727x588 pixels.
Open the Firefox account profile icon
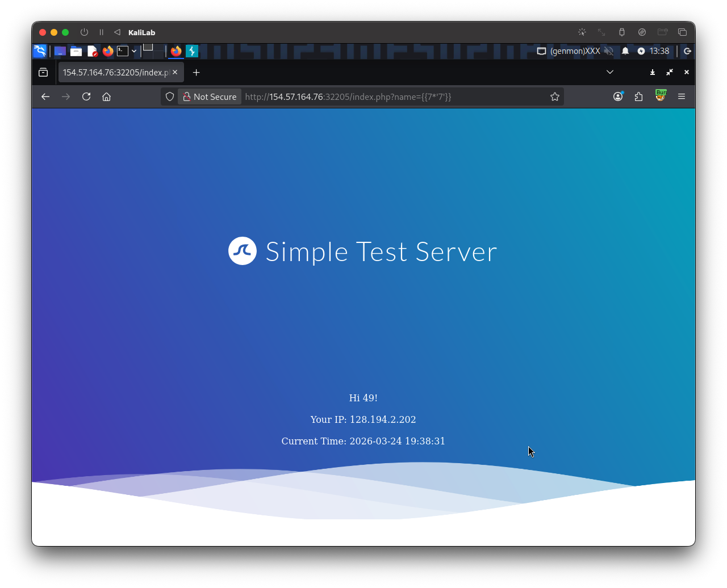tap(618, 96)
